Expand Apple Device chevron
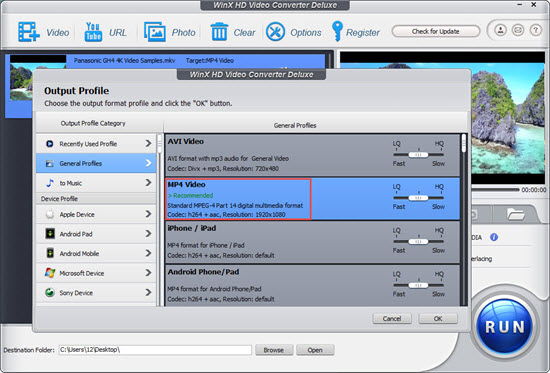Image resolution: width=550 pixels, height=373 pixels. click(x=148, y=214)
